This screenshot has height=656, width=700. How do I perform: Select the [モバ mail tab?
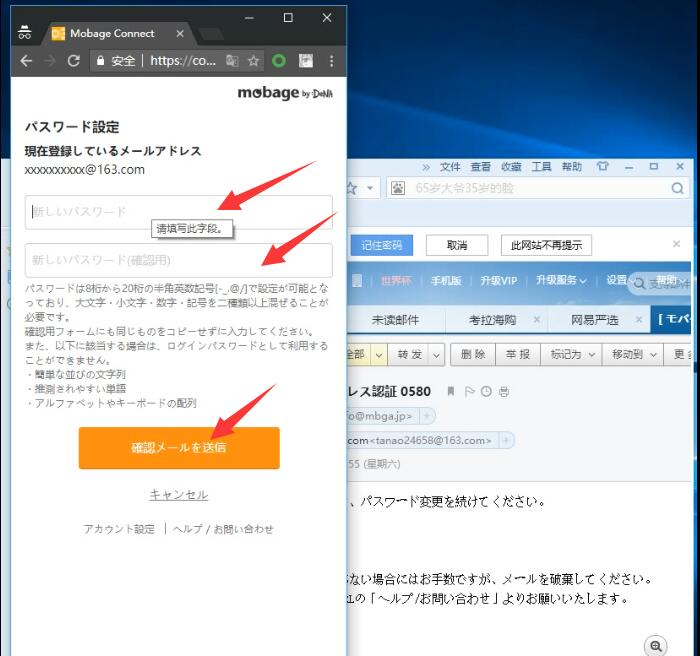point(673,319)
